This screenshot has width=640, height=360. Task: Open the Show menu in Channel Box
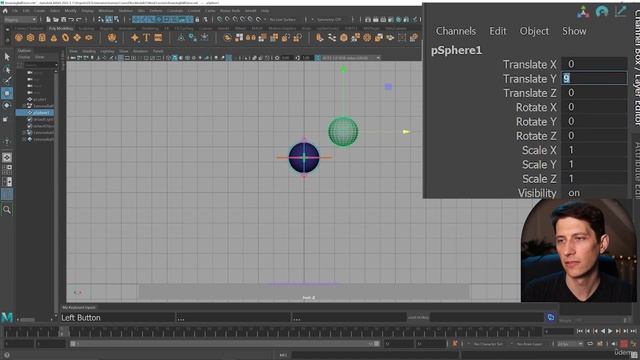[x=574, y=31]
